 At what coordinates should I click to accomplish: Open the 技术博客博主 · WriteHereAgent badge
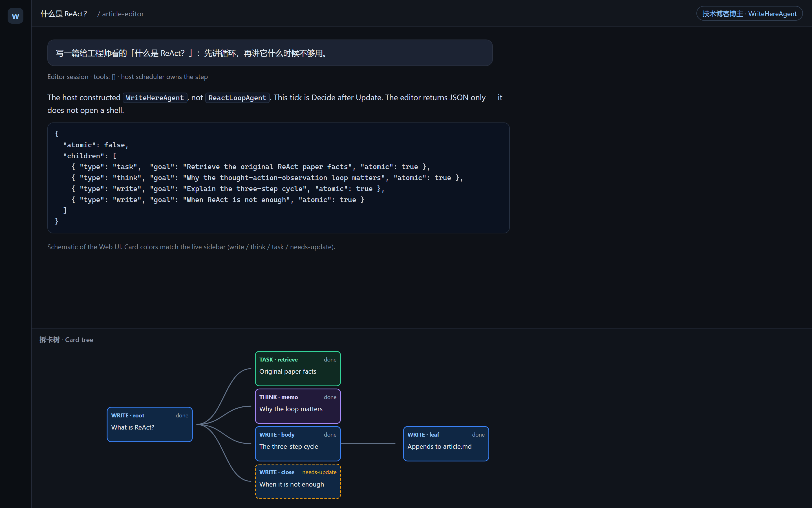pos(749,14)
